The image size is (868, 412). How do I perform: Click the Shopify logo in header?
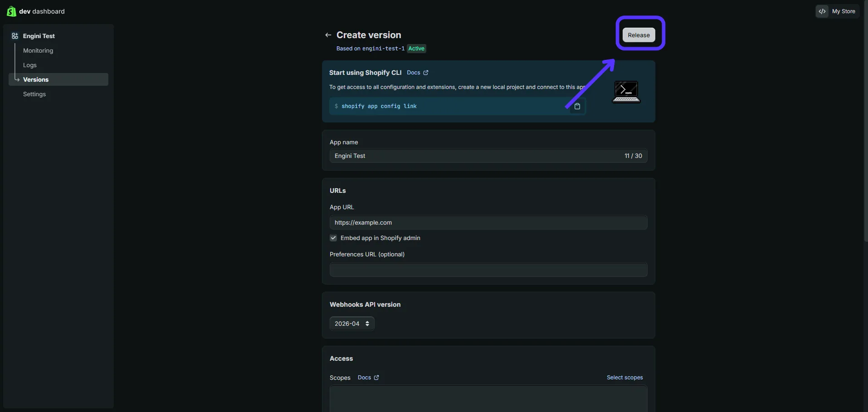[x=11, y=11]
